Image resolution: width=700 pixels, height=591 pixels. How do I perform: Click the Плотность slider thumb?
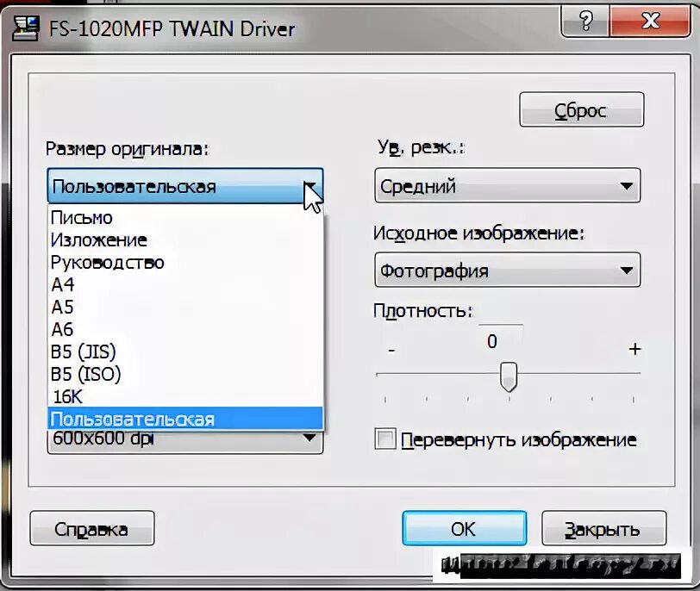click(x=508, y=376)
